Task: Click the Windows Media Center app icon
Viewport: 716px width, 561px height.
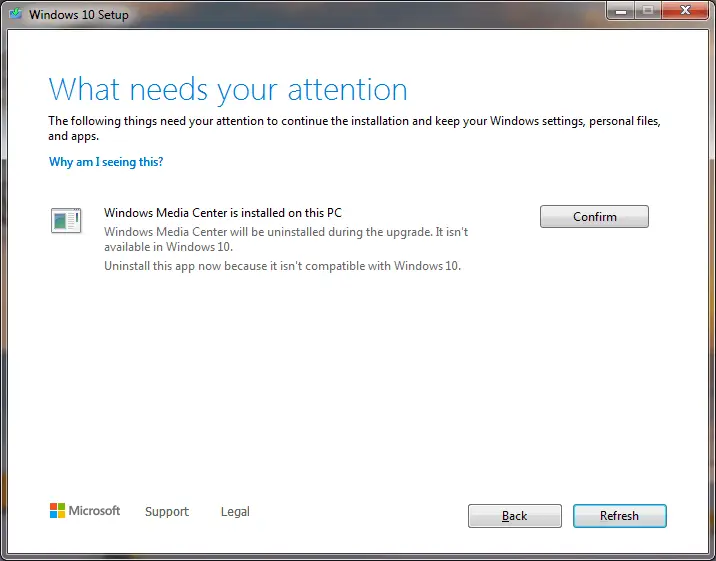Action: coord(66,220)
